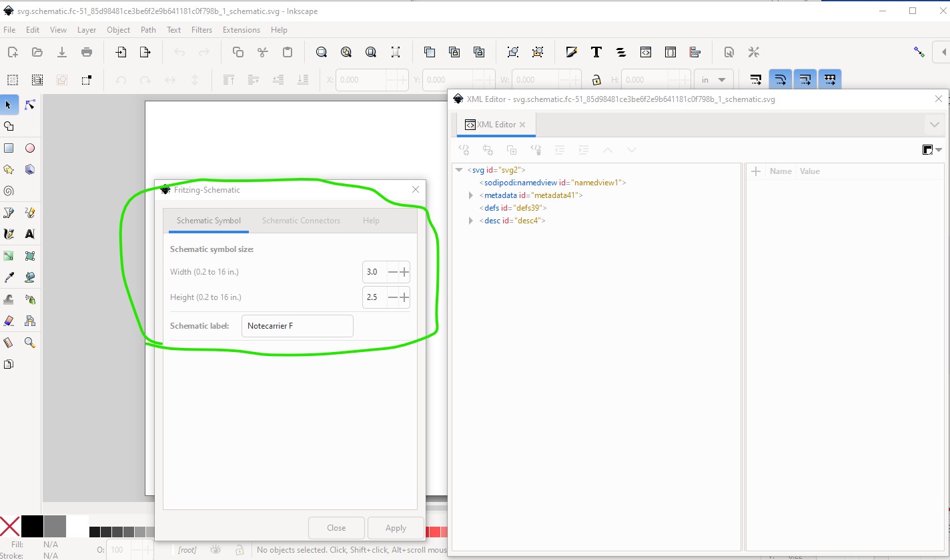Select the Calligraphy tool
This screenshot has width=950, height=560.
(x=9, y=234)
